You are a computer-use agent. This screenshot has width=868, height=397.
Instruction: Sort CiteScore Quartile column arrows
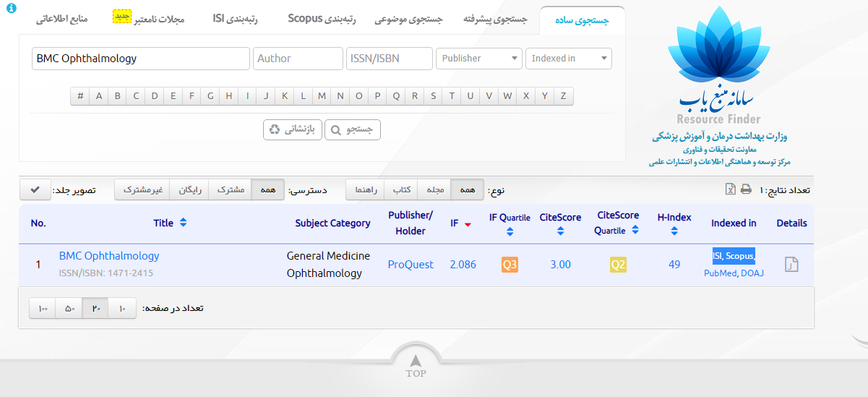click(635, 230)
